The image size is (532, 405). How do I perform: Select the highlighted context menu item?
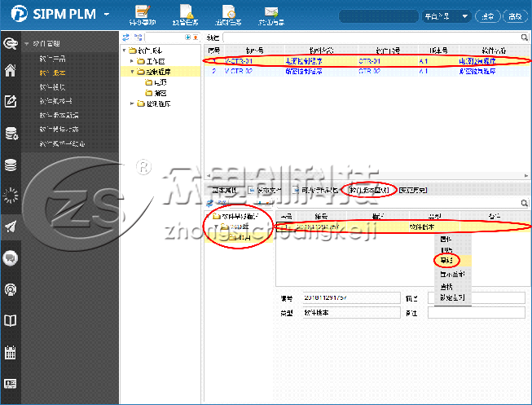(446, 260)
